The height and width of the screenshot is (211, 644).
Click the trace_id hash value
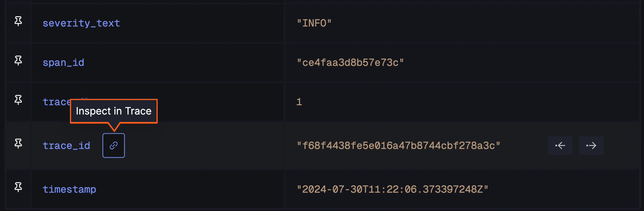coord(398,146)
